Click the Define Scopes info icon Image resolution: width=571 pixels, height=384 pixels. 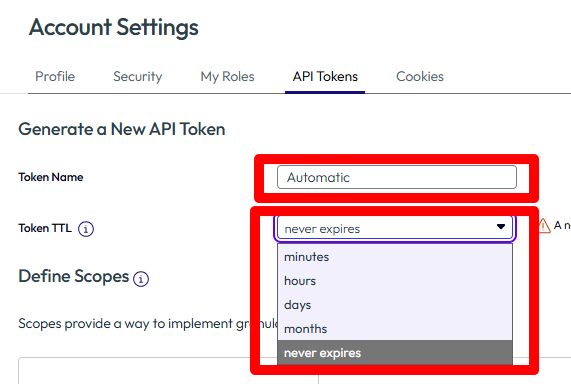click(x=141, y=279)
